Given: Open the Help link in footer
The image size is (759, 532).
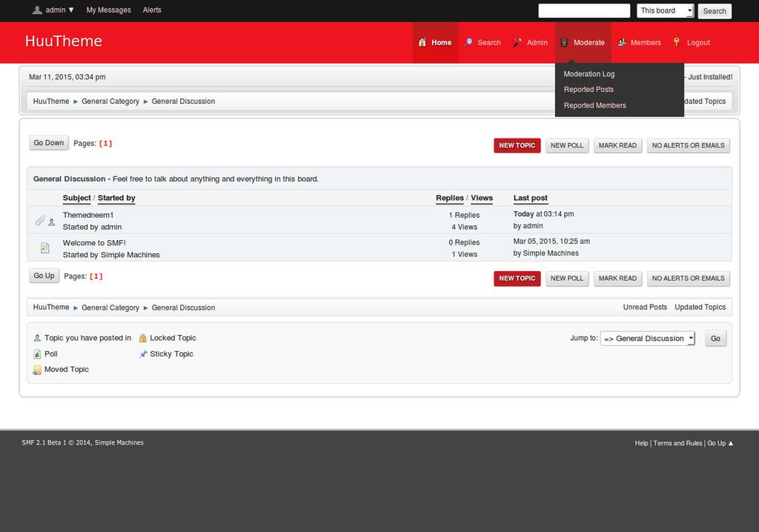Looking at the screenshot, I should coord(641,443).
